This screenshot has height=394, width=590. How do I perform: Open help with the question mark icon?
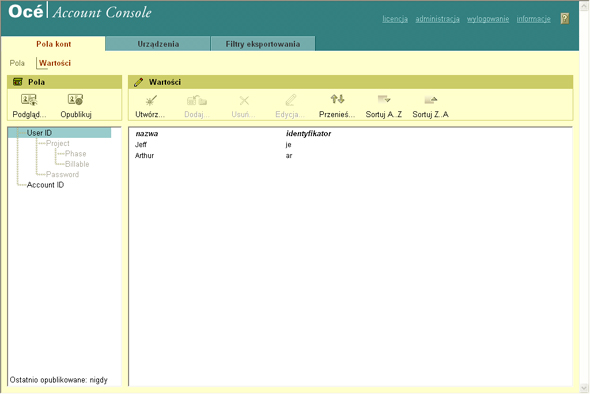click(564, 18)
